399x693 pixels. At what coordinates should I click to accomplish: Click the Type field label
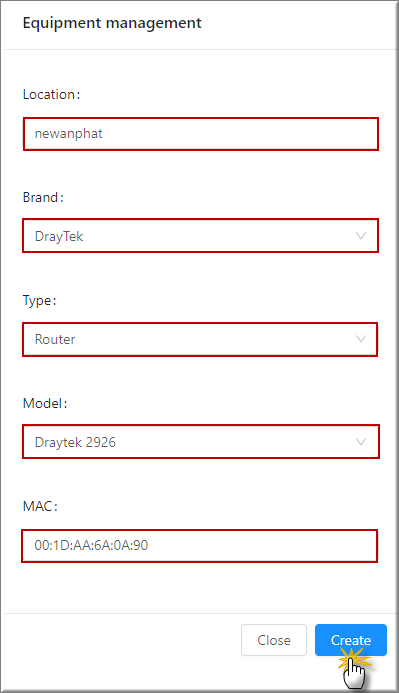tap(39, 301)
